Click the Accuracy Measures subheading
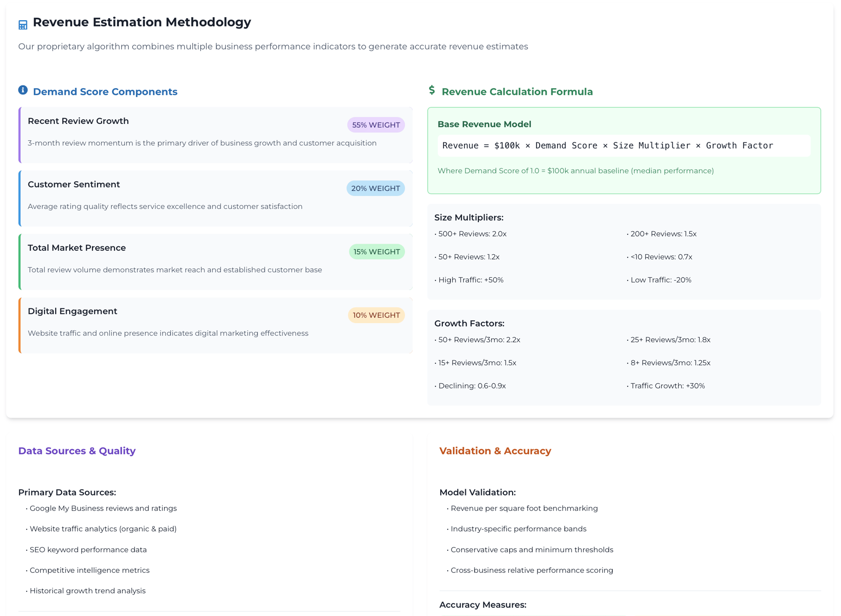The image size is (841, 616). coord(483,605)
